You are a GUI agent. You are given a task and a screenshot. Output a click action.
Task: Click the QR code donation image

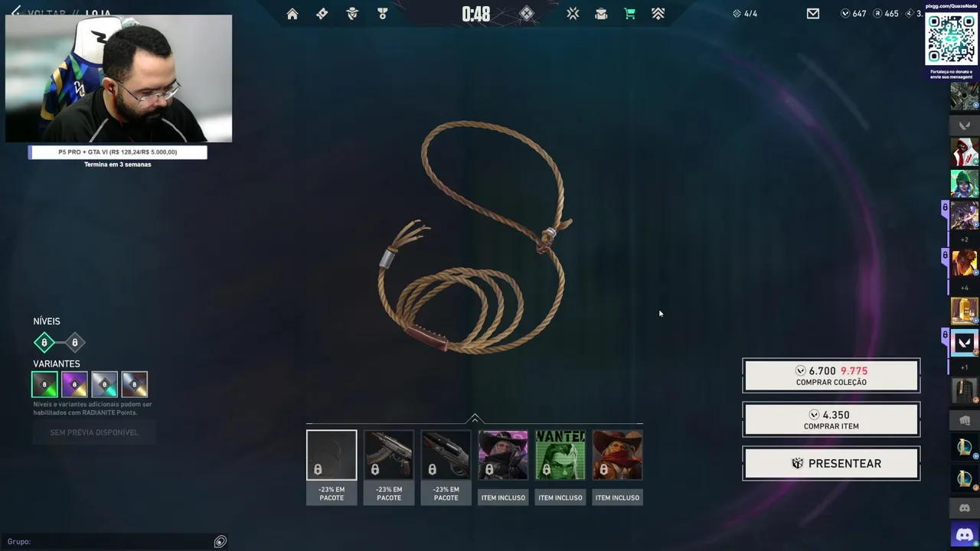tap(952, 40)
